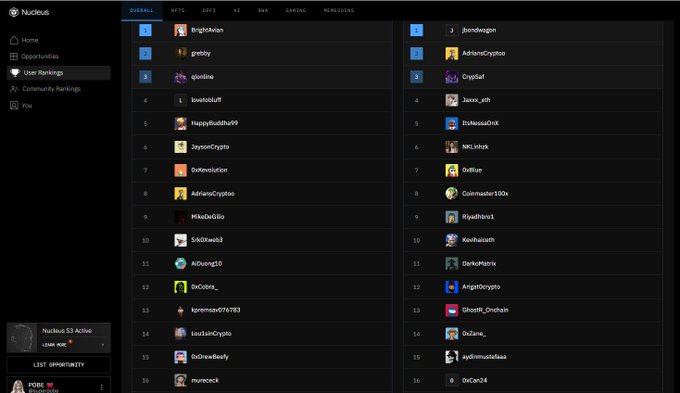Open DarkoMatrix username
The image size is (680, 393).
[479, 263]
